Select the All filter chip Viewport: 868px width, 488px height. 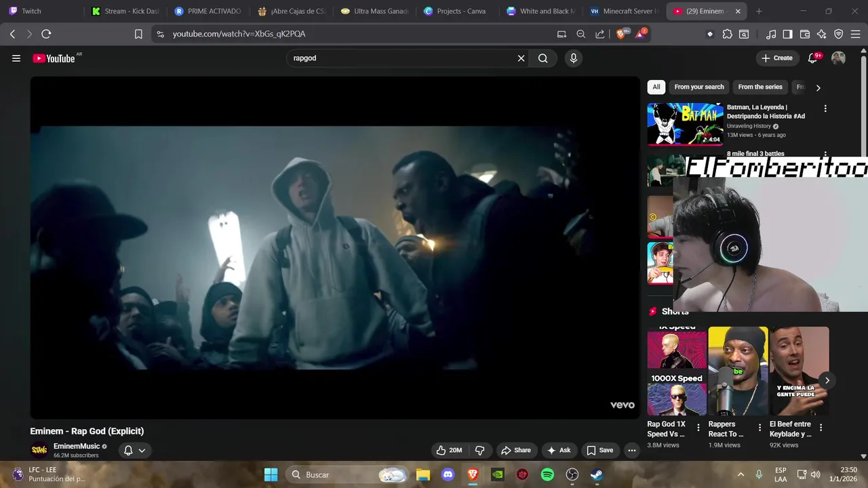coord(656,87)
